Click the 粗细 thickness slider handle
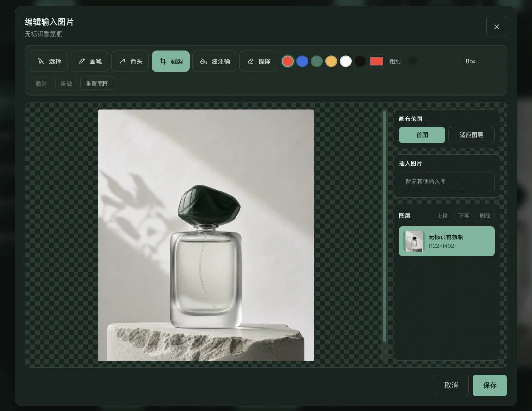Screen dimensions: 532x411 pos(413,61)
